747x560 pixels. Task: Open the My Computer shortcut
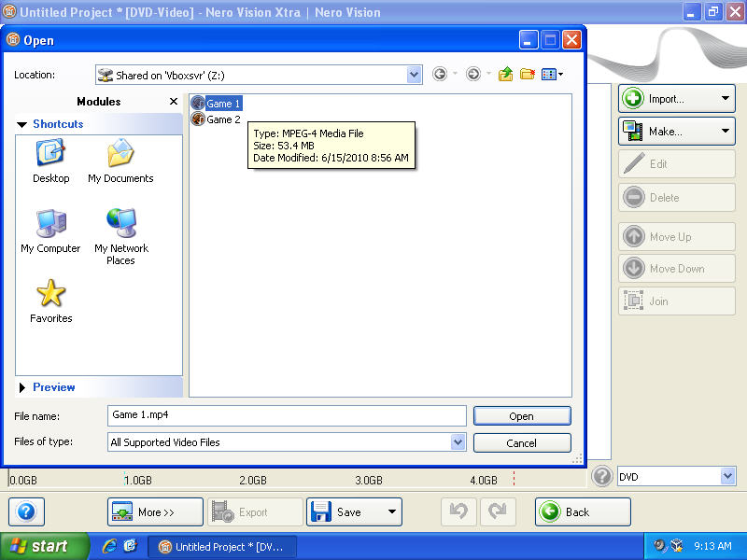[50, 231]
